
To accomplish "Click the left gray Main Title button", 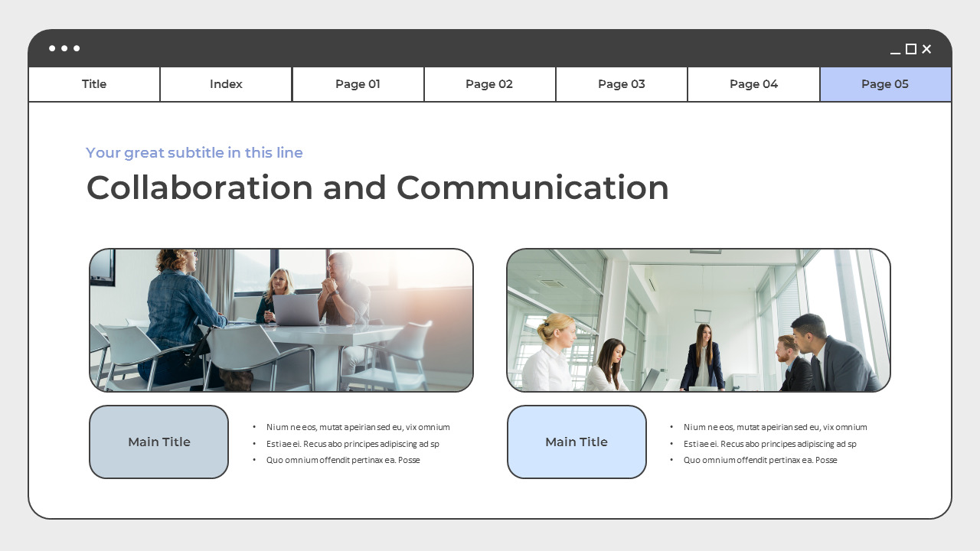I will click(x=158, y=442).
